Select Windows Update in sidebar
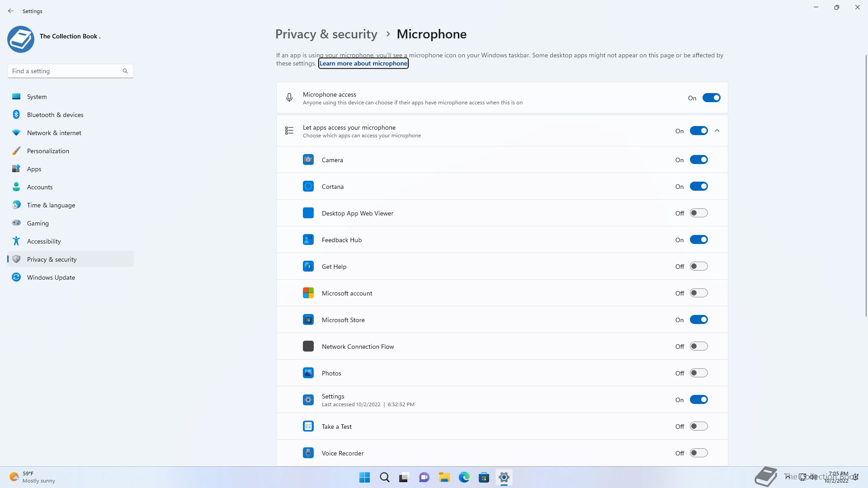This screenshot has width=868, height=488. 71,277
